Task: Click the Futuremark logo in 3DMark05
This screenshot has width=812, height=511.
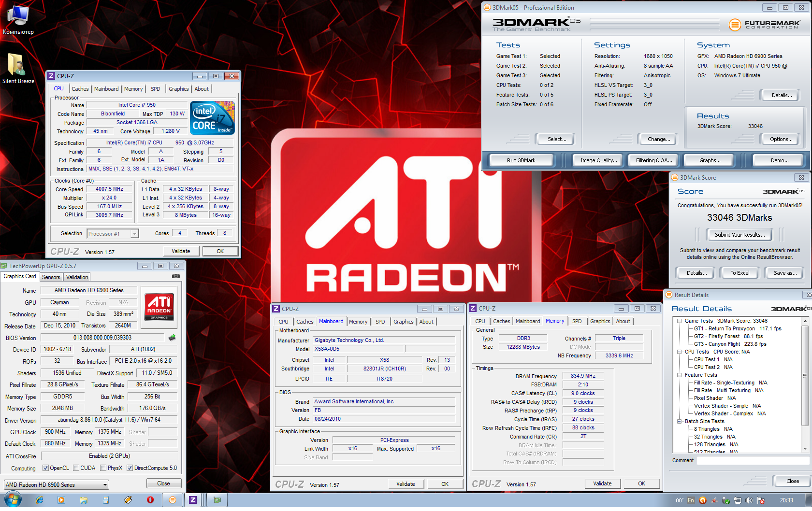Action: [765, 24]
